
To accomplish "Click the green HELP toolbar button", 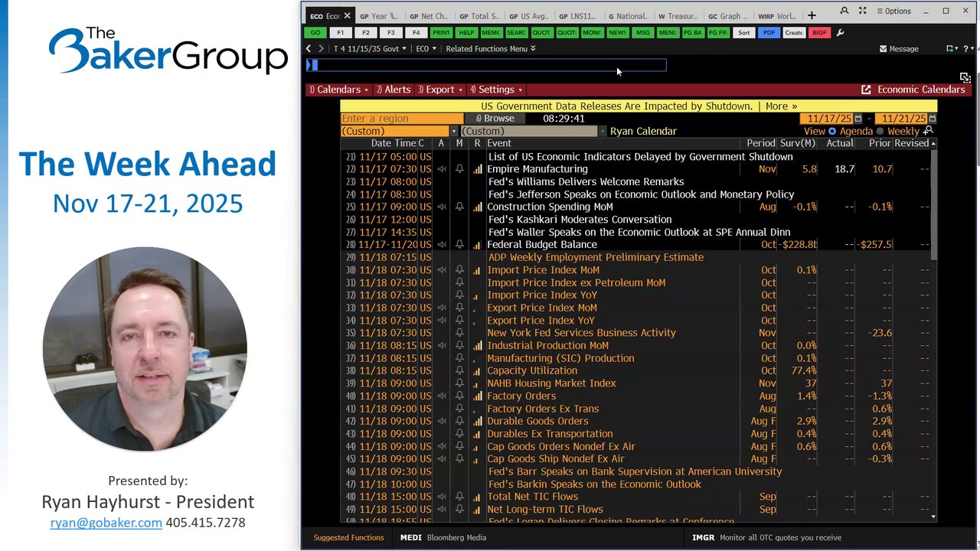I will [466, 33].
